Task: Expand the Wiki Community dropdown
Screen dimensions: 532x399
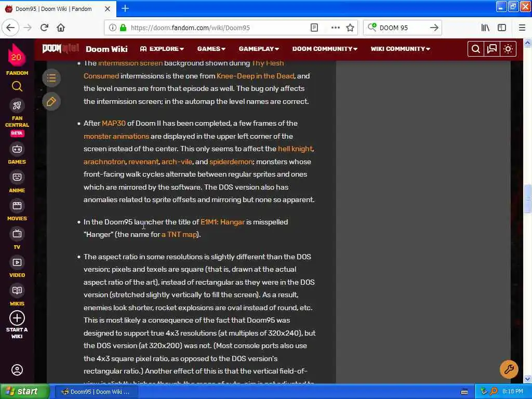Action: (x=401, y=49)
